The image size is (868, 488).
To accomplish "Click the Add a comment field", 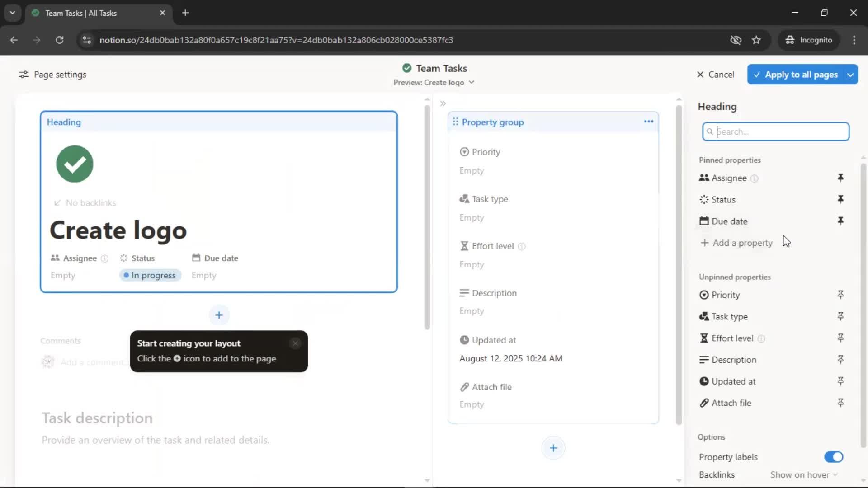I will pyautogui.click(x=93, y=362).
